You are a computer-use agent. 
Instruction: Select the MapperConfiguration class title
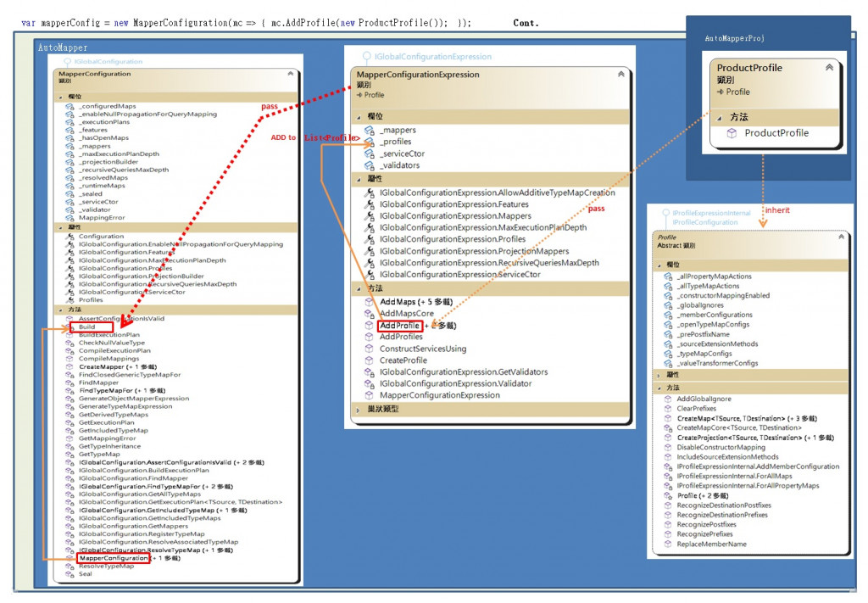(x=95, y=74)
